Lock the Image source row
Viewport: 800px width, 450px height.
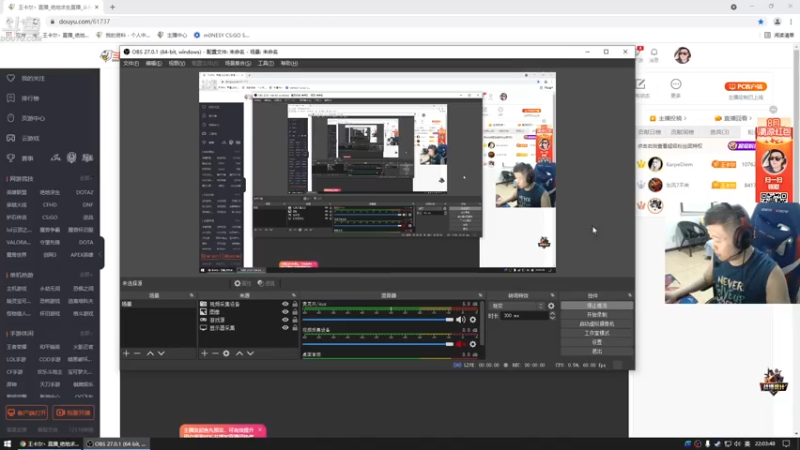tap(294, 312)
